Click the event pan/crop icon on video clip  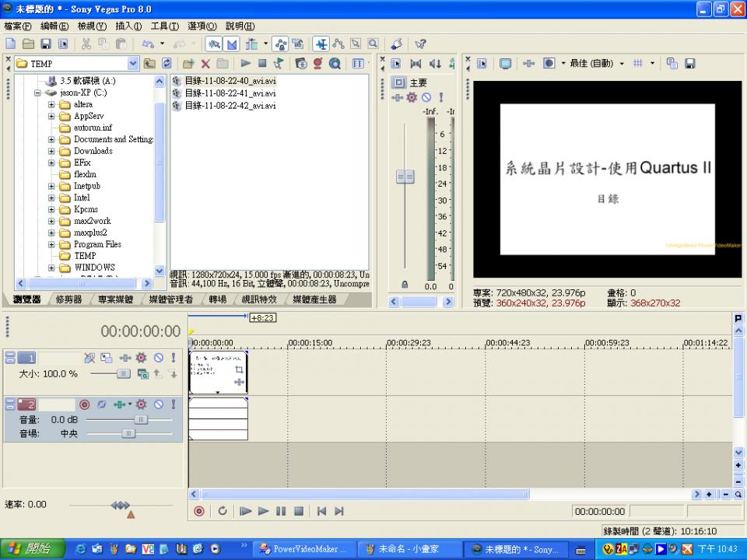tap(239, 370)
